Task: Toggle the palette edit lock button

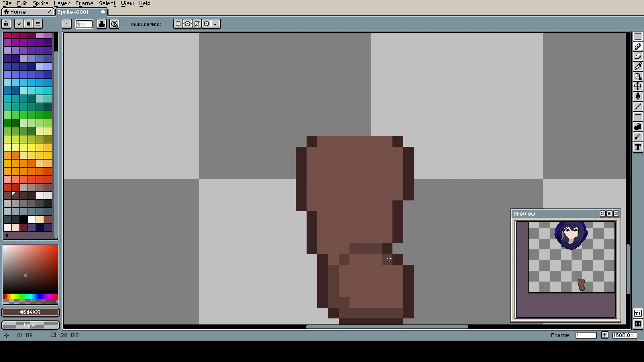Action: tap(6, 24)
